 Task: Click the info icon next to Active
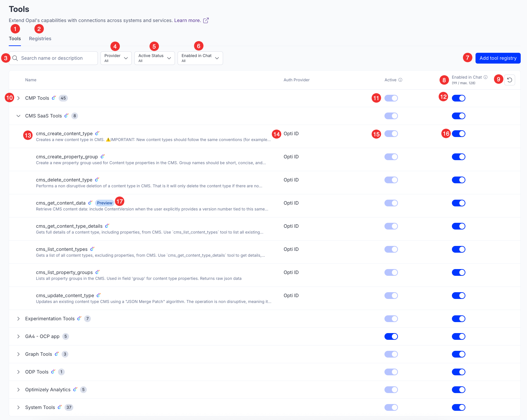coord(400,80)
